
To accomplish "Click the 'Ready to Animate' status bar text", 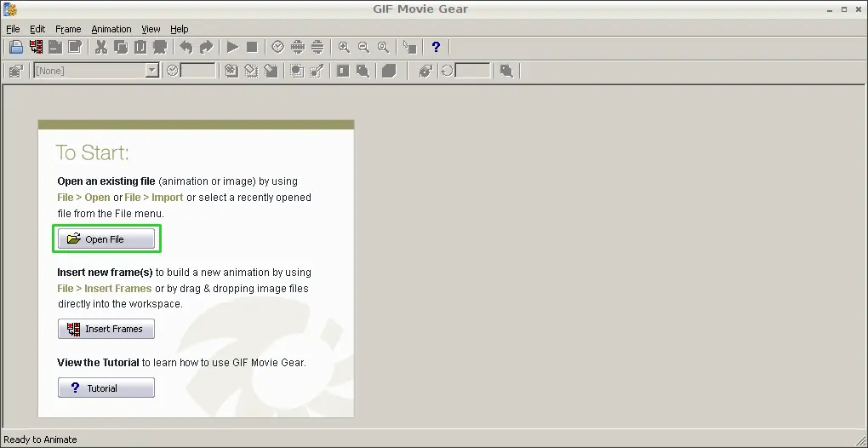I will 40,439.
